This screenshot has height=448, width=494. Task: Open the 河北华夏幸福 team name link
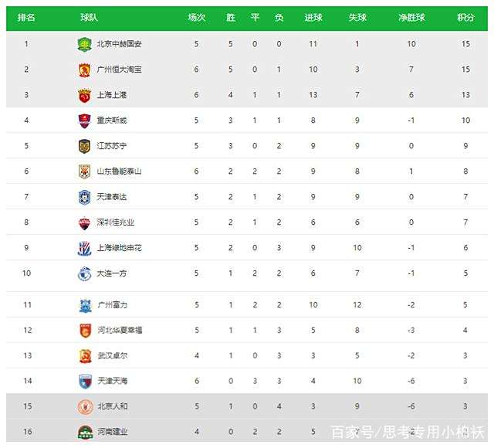120,331
